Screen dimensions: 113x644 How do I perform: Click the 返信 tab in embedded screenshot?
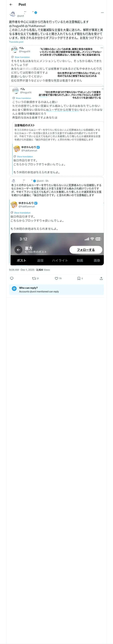[x=40, y=260]
